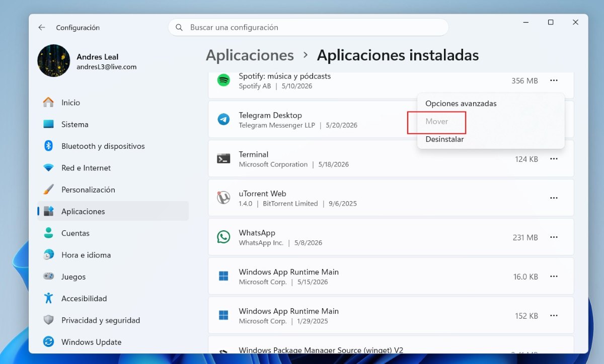Open the three-dot menu for Spotify

(x=554, y=80)
